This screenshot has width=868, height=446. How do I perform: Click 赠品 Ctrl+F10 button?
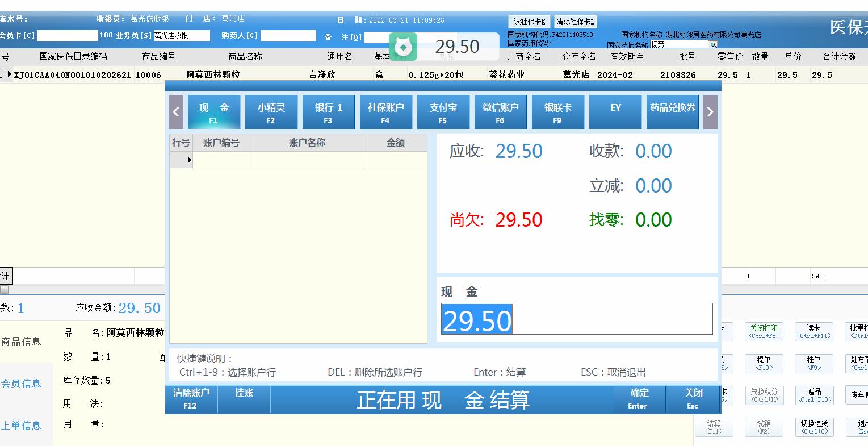click(814, 395)
